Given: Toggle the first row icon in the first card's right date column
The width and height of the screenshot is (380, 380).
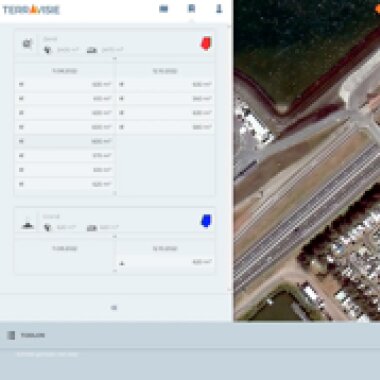Looking at the screenshot, I should point(121,84).
